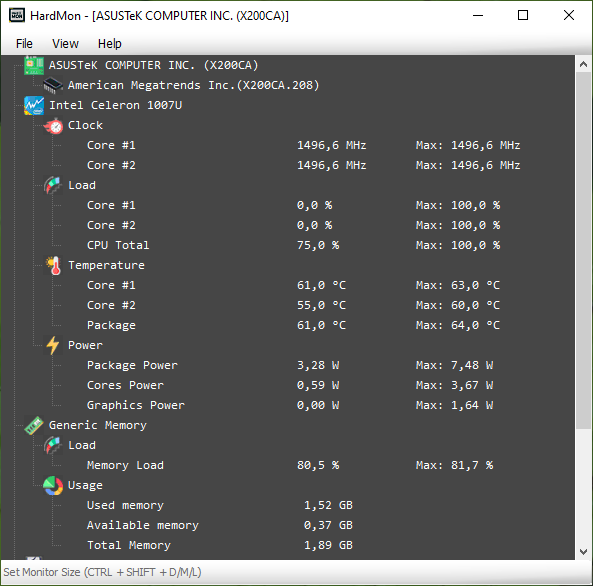Open the View menu
Screen dimensions: 593x586
pyautogui.click(x=65, y=44)
